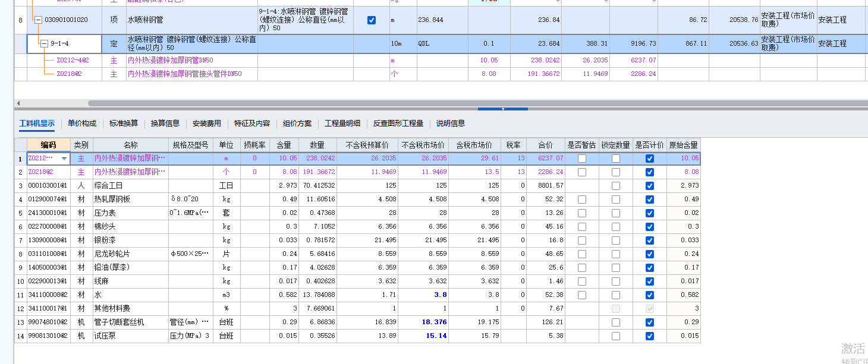Check 是否暂估 for the 压力表 row
Screen dimensions: 868x364
(x=581, y=213)
